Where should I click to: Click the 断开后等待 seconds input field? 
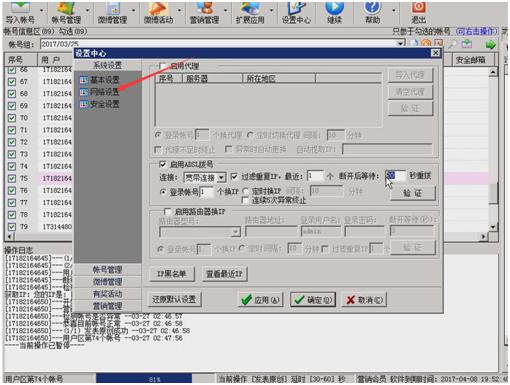point(395,176)
